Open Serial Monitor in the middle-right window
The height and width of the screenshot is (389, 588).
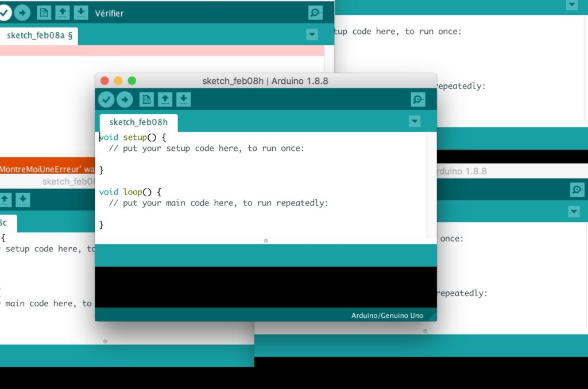tap(577, 189)
